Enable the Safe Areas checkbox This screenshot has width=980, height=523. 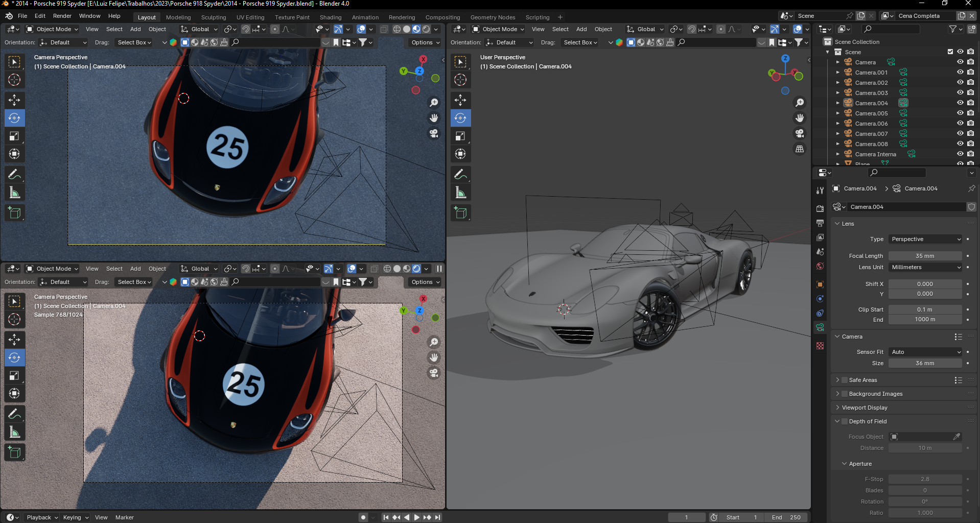coord(845,380)
